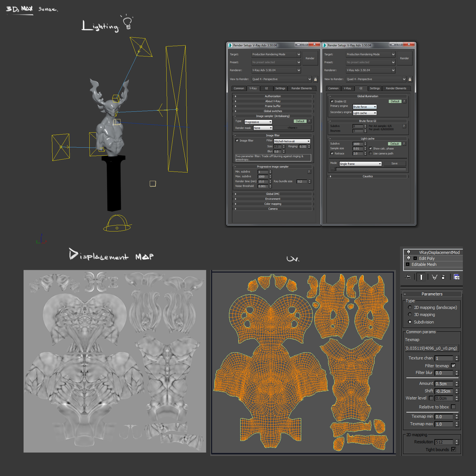The width and height of the screenshot is (476, 476).
Task: Toggle Show End Result icon
Action: pos(421,277)
